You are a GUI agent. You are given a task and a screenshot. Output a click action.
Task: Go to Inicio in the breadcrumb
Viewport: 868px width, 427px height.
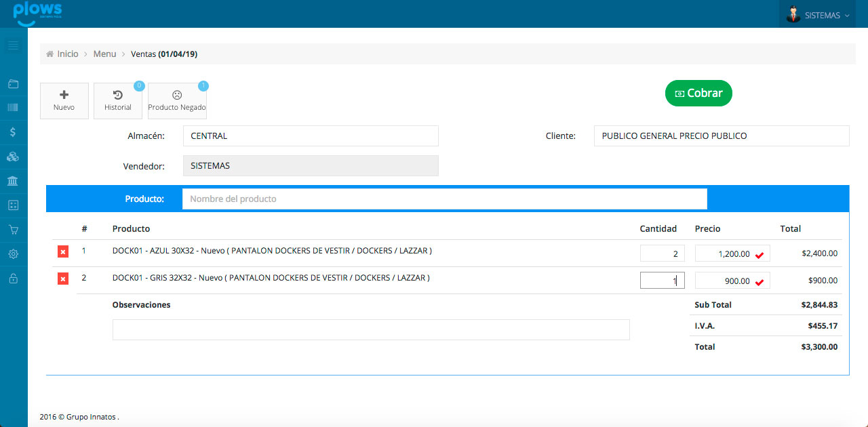(67, 54)
